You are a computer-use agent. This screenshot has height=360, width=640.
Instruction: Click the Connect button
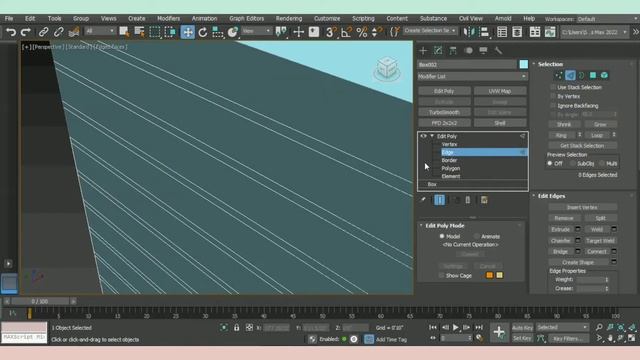click(597, 251)
